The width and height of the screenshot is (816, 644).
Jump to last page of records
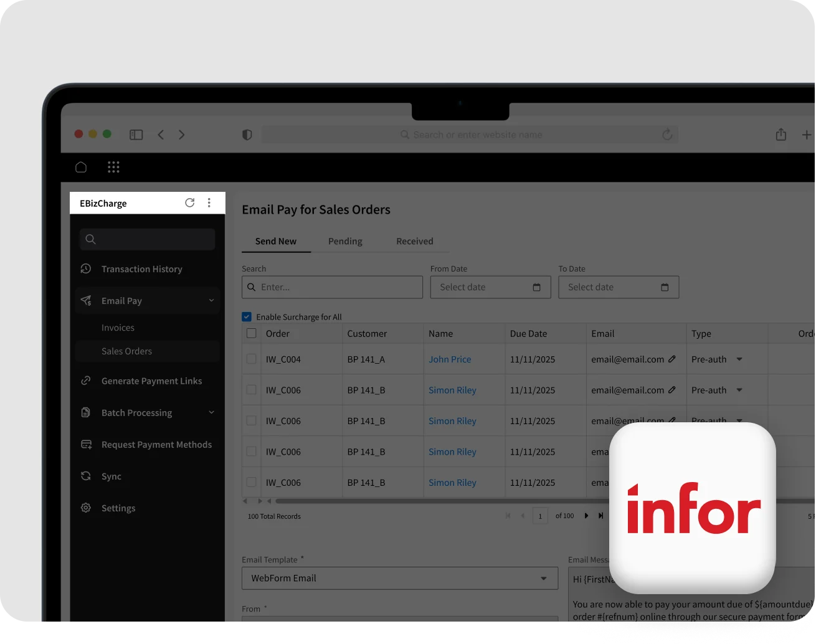click(x=600, y=516)
